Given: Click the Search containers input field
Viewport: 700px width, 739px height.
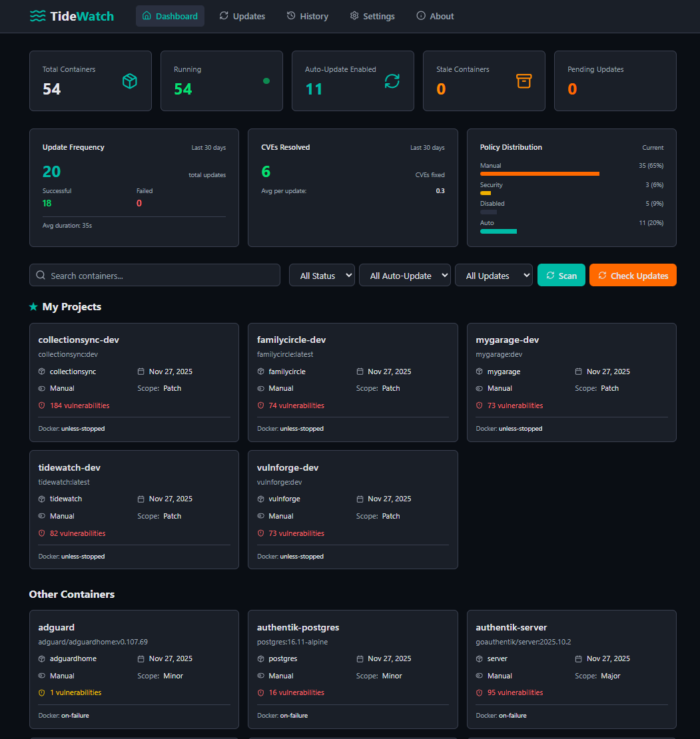Looking at the screenshot, I should [155, 276].
